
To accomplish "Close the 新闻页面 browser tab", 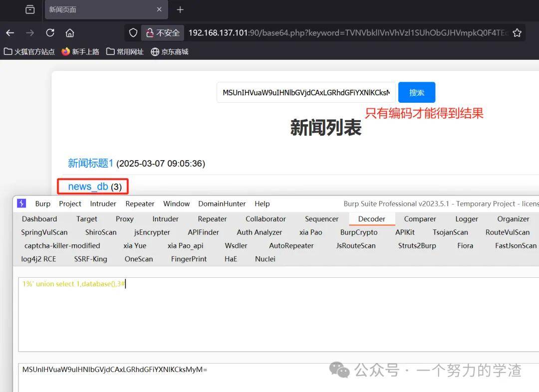I will (159, 9).
